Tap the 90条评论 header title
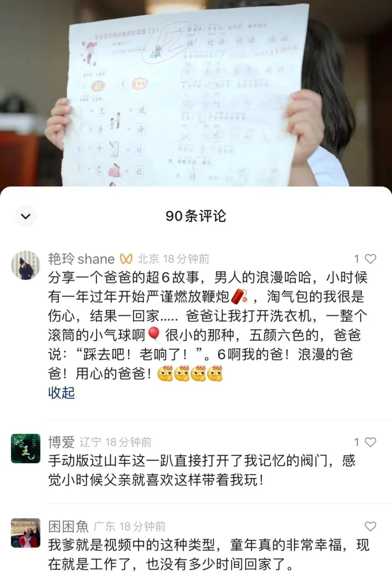 [x=196, y=216]
